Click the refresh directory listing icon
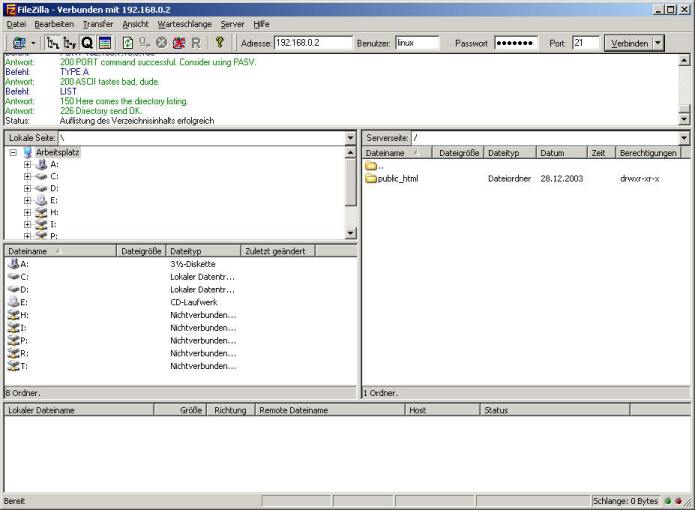Screen dimensions: 695x510 pyautogui.click(x=128, y=43)
